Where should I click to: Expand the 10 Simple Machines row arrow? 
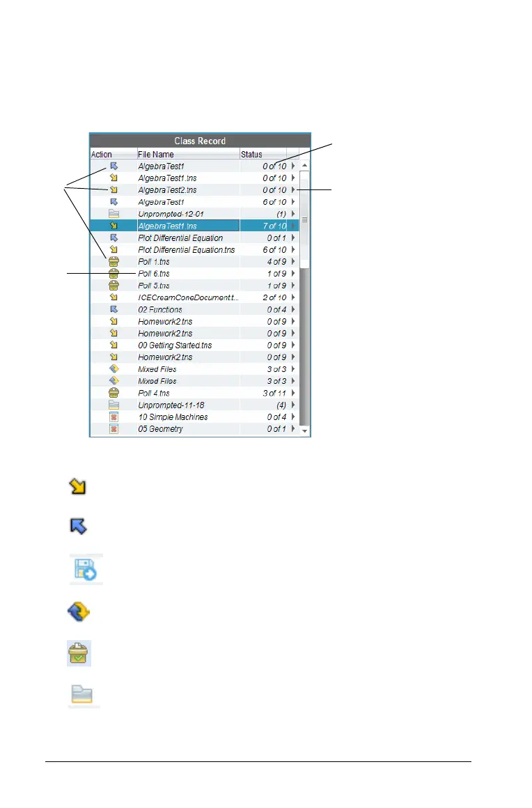(293, 417)
